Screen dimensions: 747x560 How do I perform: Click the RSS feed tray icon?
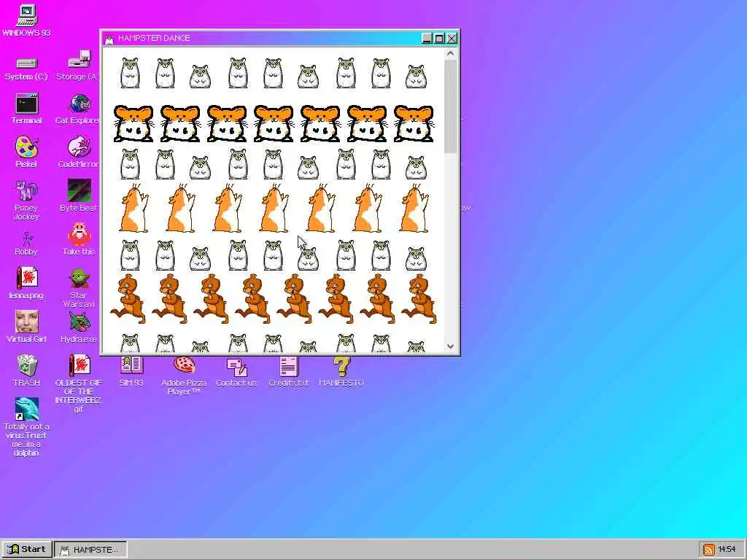708,550
